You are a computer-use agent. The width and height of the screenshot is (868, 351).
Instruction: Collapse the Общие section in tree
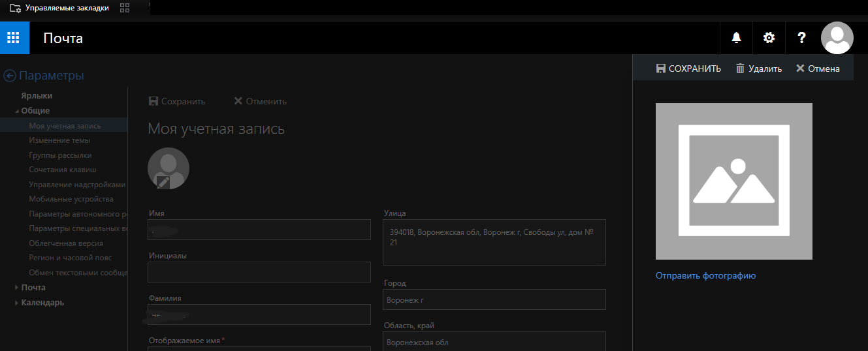(18, 111)
